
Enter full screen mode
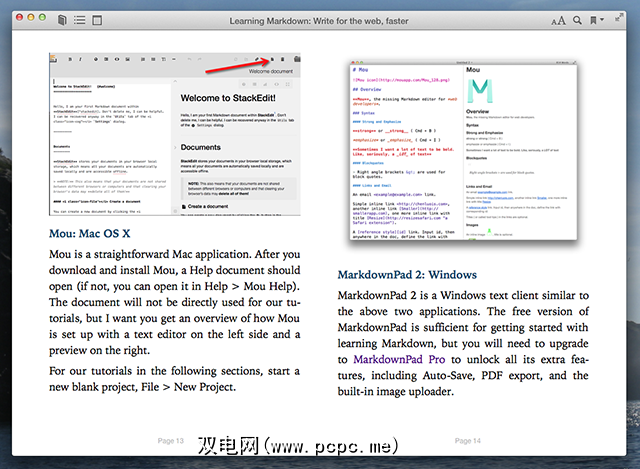pos(619,18)
